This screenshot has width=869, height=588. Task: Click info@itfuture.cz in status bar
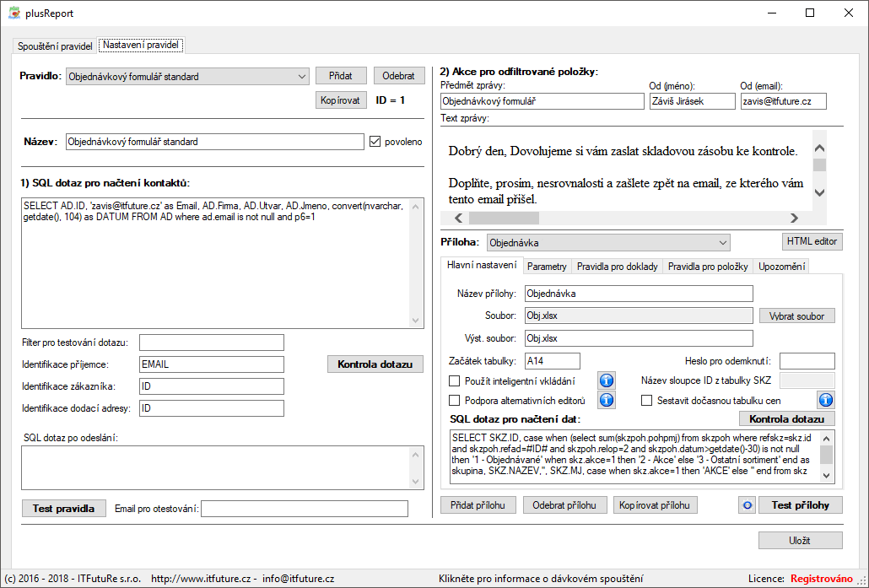pyautogui.click(x=298, y=579)
